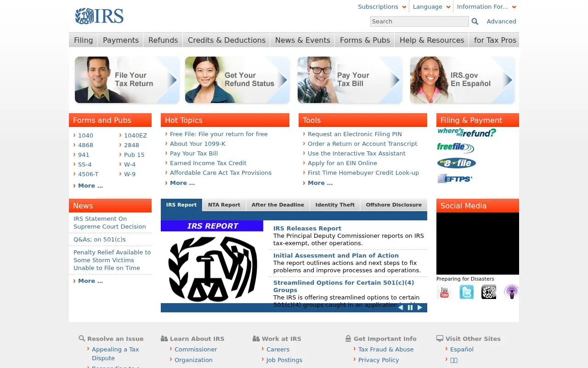Click in the Search input field
588x368 pixels.
pyautogui.click(x=419, y=22)
